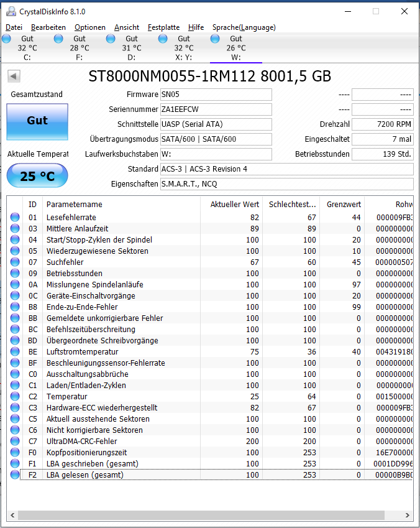
Task: Click the Seriennummer field ZA1EEFCW
Action: coord(216,109)
